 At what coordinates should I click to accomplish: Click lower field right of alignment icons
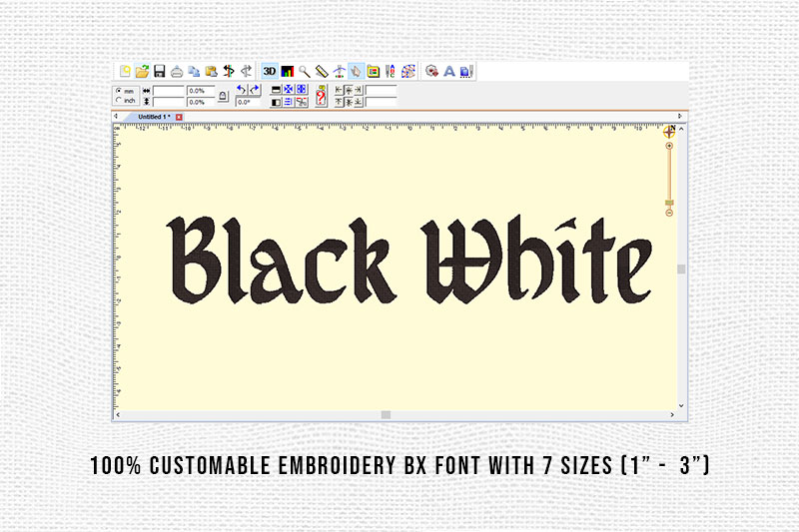(381, 102)
